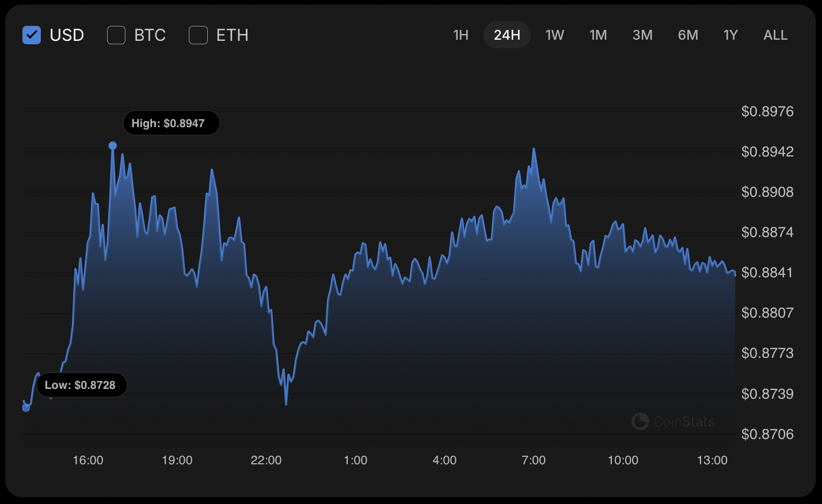Click the $0.8807 price axis label

tap(767, 313)
